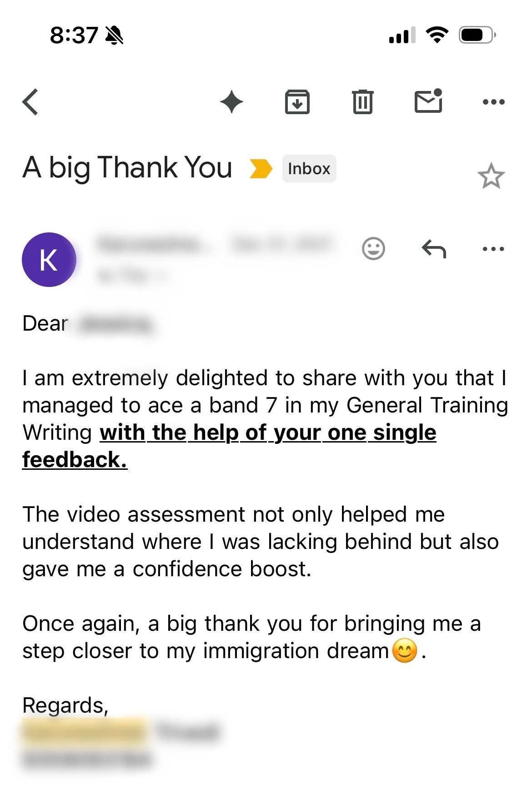Delete the email with trash icon
Image resolution: width=532 pixels, height=795 pixels.
(362, 102)
